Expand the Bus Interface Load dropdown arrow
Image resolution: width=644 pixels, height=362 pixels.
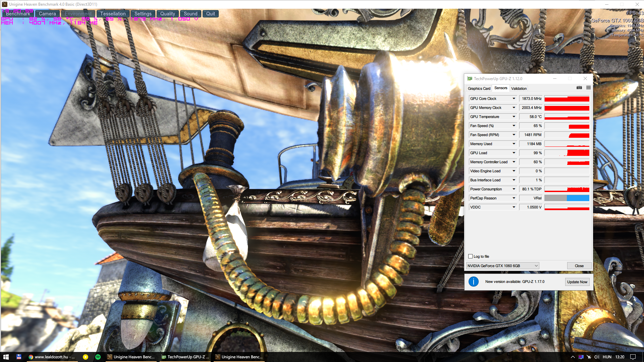coord(514,180)
